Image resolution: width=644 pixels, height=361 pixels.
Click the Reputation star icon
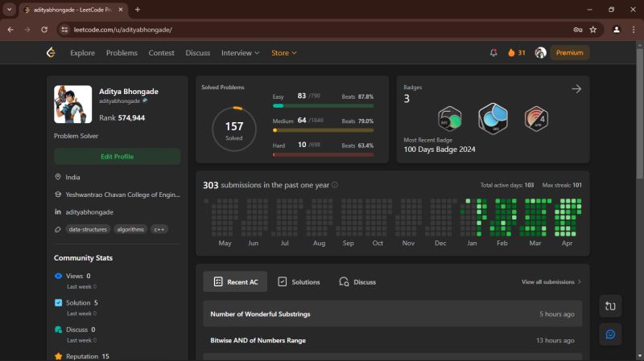pyautogui.click(x=58, y=356)
